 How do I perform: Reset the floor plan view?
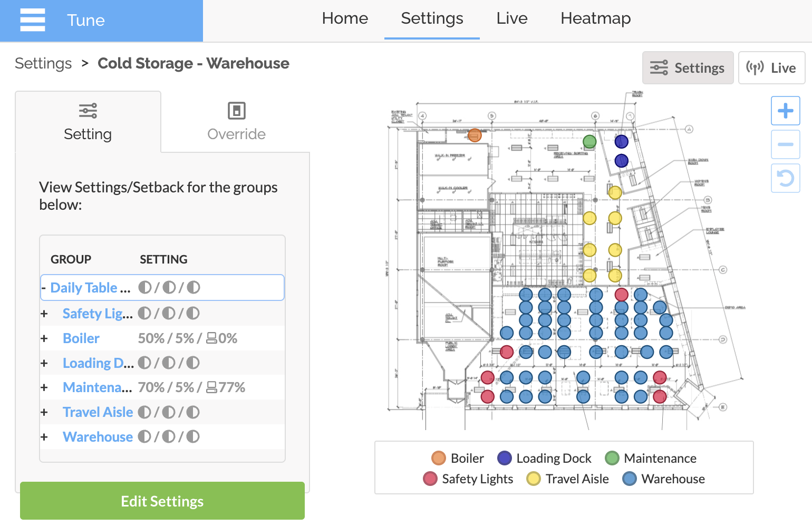(785, 178)
